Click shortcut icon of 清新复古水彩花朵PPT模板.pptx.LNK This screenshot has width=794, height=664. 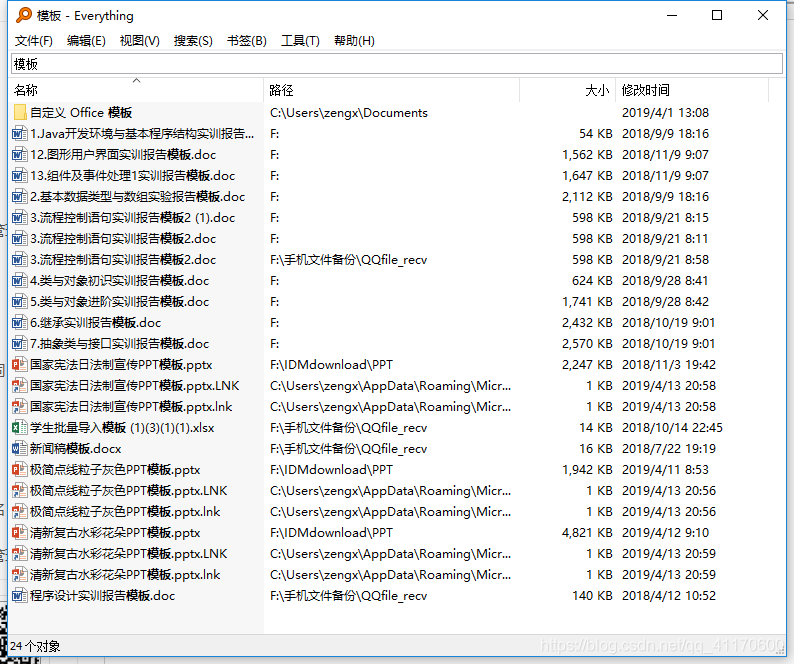[x=20, y=554]
